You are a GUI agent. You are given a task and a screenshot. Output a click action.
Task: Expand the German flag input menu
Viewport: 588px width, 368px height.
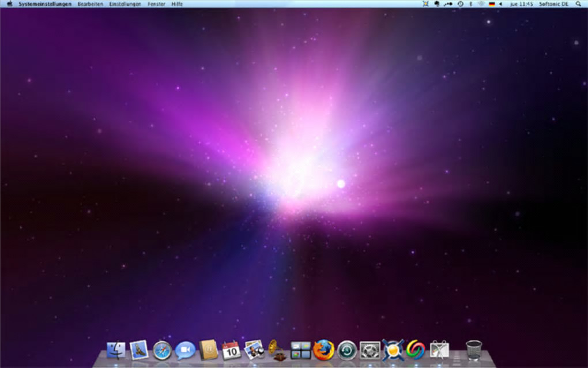pos(492,4)
